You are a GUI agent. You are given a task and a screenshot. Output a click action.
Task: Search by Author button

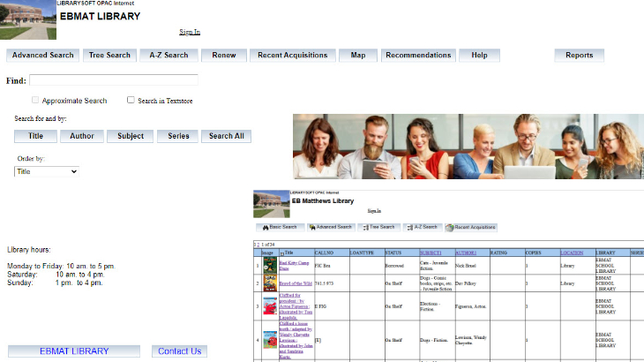point(82,136)
